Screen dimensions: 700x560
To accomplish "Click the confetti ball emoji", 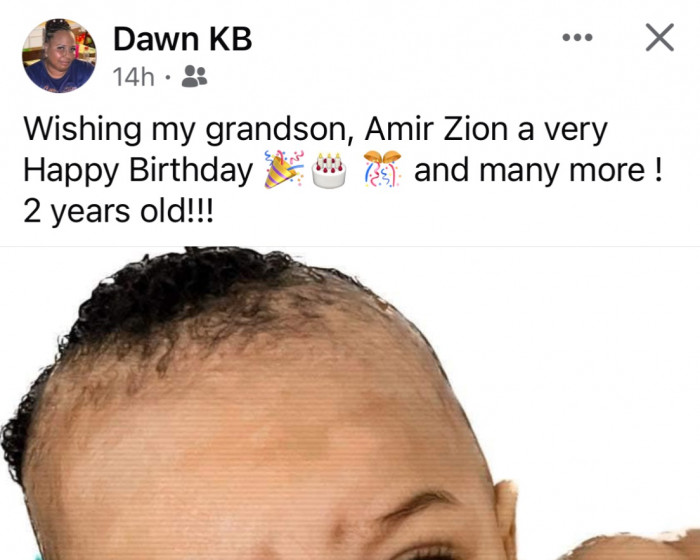I will 382,168.
